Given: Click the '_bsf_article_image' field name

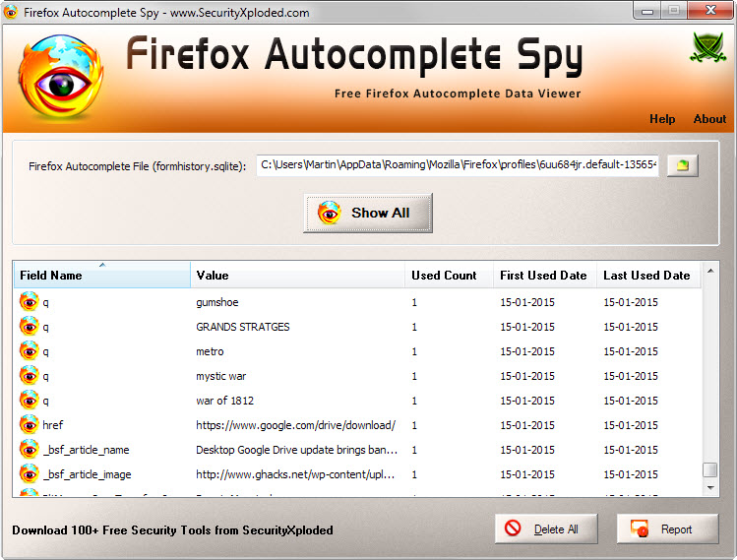Looking at the screenshot, I should [87, 474].
